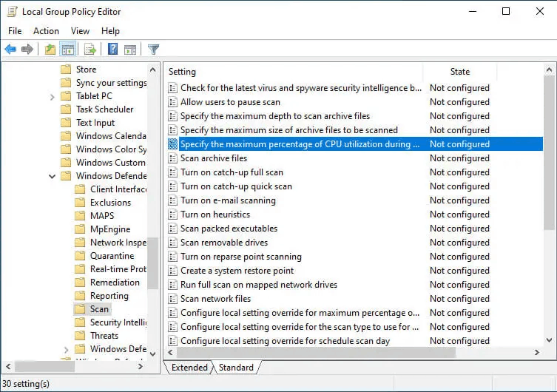Click the policy icon beside Allow users to pause scan
This screenshot has height=392, width=557.
click(x=172, y=102)
